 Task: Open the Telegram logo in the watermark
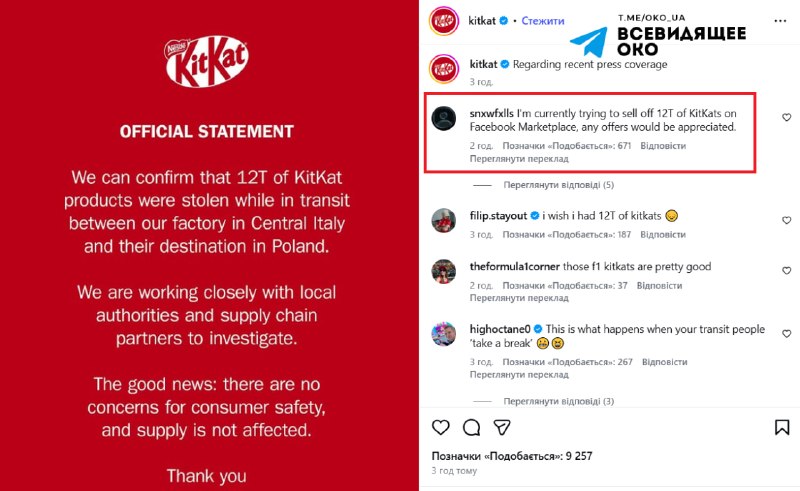(588, 40)
